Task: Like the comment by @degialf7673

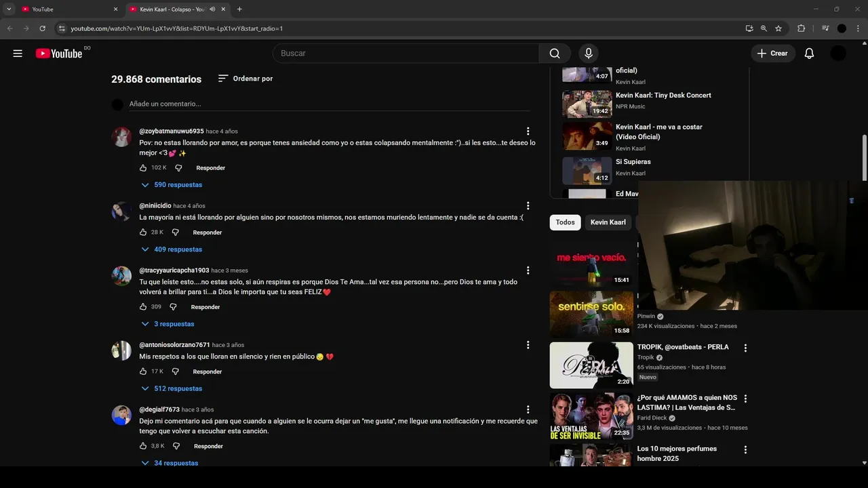Action: (x=143, y=446)
